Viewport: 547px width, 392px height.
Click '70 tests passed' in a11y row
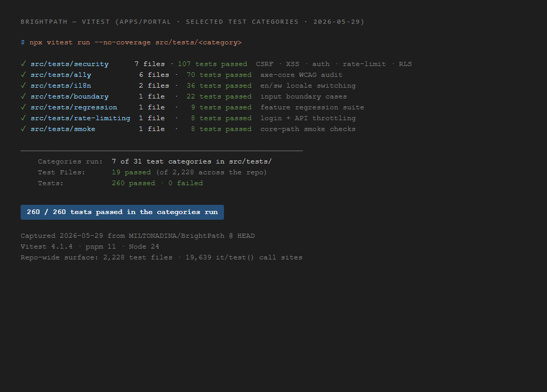pyautogui.click(x=219, y=75)
